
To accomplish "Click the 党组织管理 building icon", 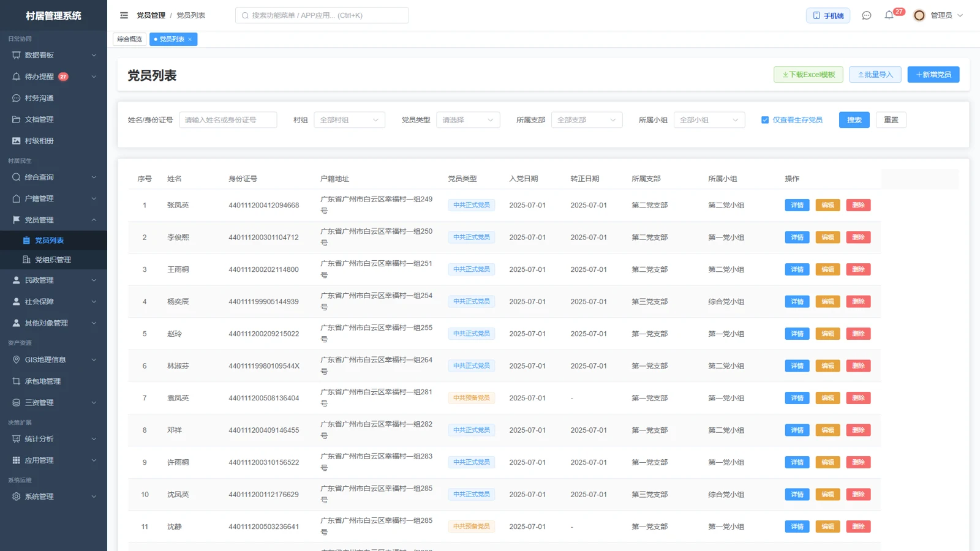I will click(x=26, y=260).
